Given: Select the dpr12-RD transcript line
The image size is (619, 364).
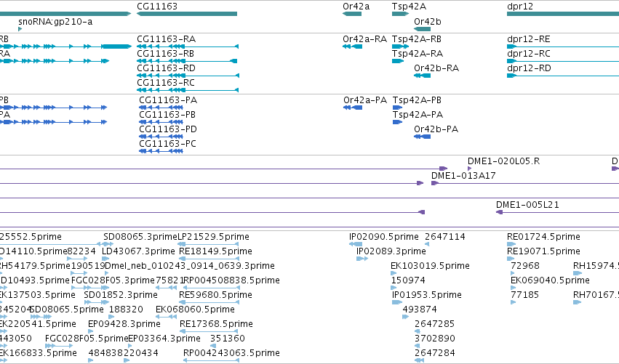Looking at the screenshot, I should 563,76.
